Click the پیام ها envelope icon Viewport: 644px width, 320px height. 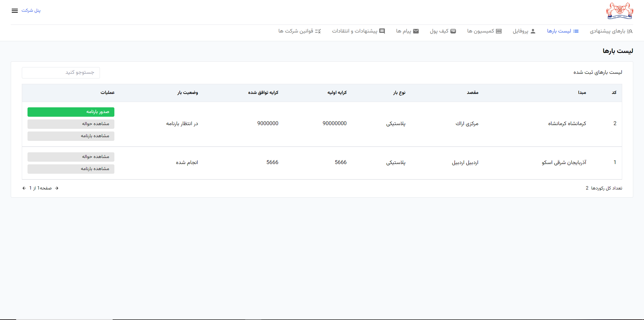[416, 31]
